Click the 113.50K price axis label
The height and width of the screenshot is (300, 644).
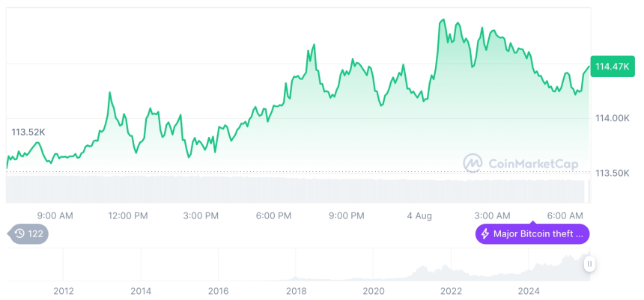pyautogui.click(x=612, y=173)
